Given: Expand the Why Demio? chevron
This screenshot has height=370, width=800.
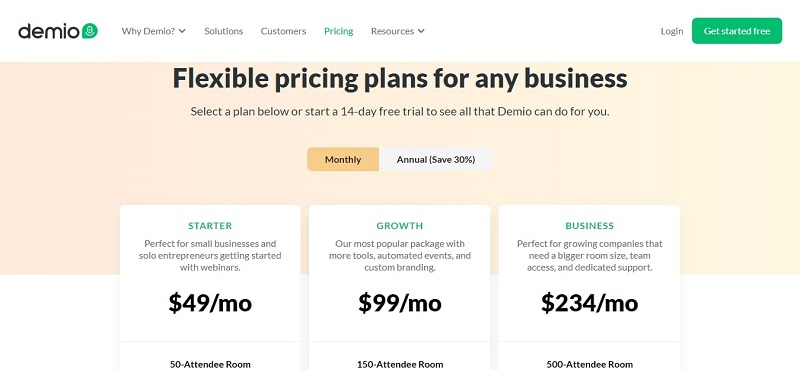Looking at the screenshot, I should 182,31.
